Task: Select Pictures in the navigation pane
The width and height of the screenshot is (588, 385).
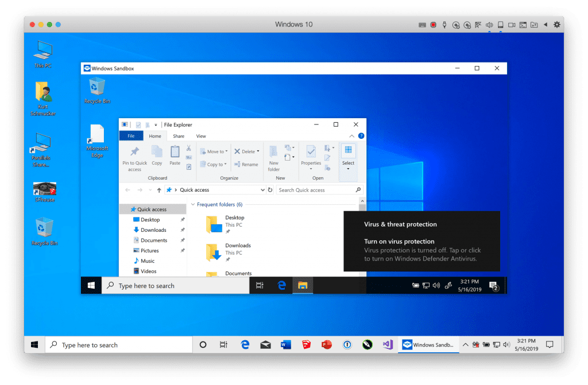Action: click(x=153, y=250)
